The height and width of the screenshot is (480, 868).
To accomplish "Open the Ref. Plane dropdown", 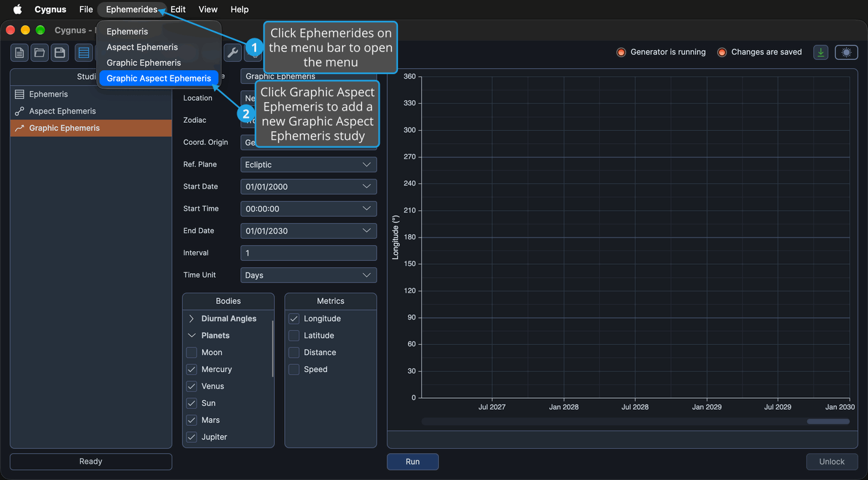I will [309, 165].
